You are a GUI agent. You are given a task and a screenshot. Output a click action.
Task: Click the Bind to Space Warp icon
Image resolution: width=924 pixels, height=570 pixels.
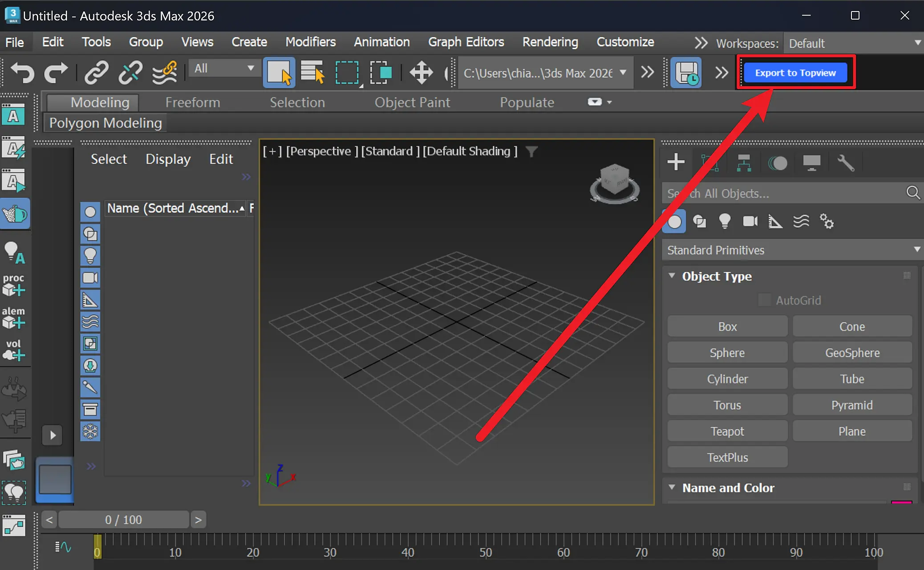(x=164, y=72)
